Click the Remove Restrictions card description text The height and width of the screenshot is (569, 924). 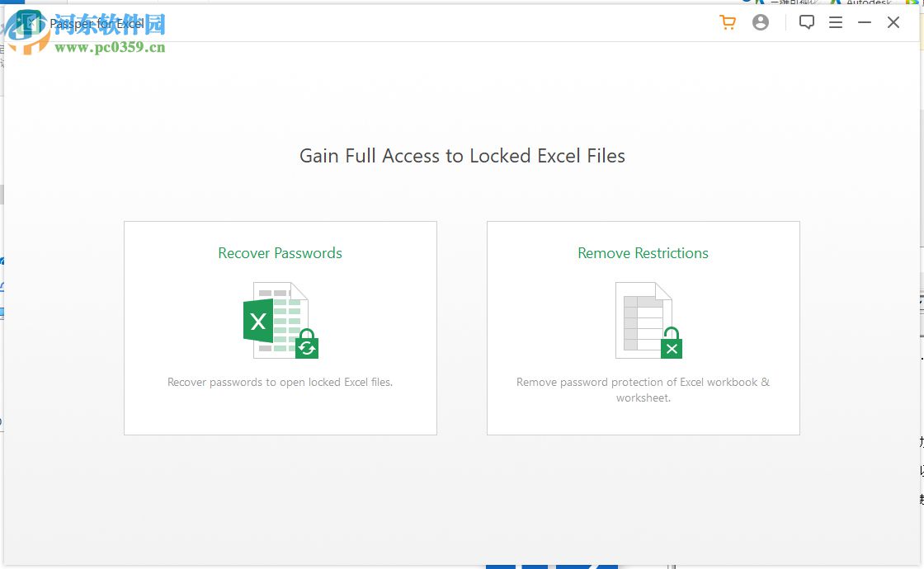[643, 388]
